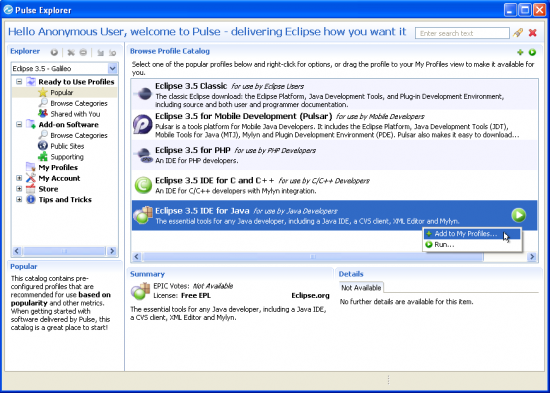Expand the Tips and Tricks node
Image resolution: width=550 pixels, height=393 pixels.
(19, 200)
